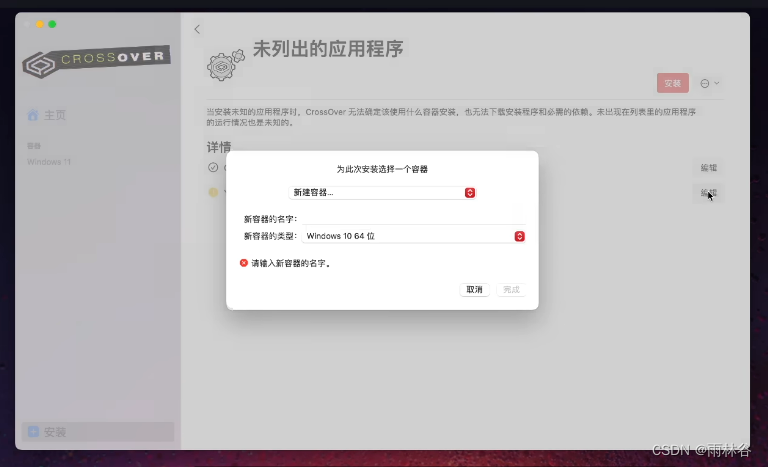The image size is (768, 467).
Task: Click the yellow minimize window button
Action: pos(40,24)
